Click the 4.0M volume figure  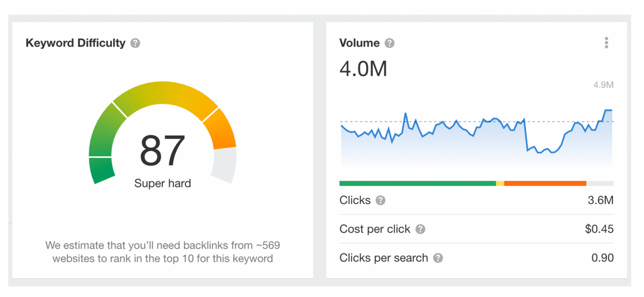click(363, 68)
